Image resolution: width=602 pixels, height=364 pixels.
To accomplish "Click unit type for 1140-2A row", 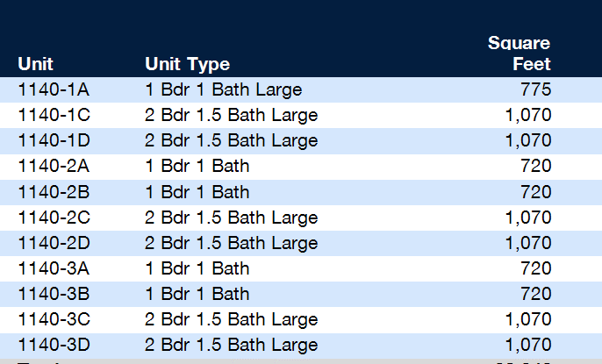I will point(197,166).
